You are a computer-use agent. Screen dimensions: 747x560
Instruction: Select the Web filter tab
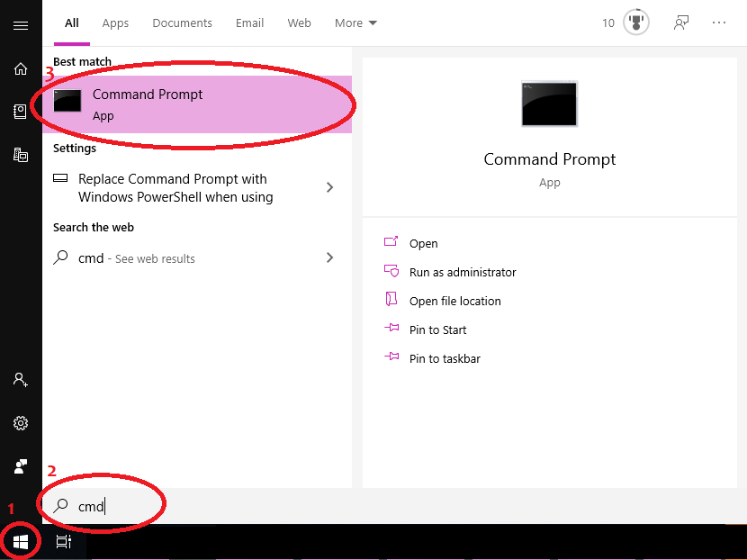[x=299, y=23]
